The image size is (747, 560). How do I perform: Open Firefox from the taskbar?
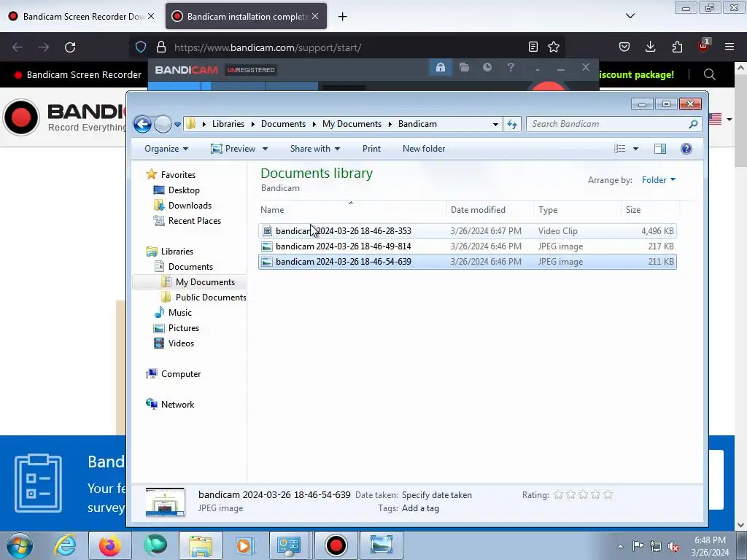pyautogui.click(x=109, y=545)
